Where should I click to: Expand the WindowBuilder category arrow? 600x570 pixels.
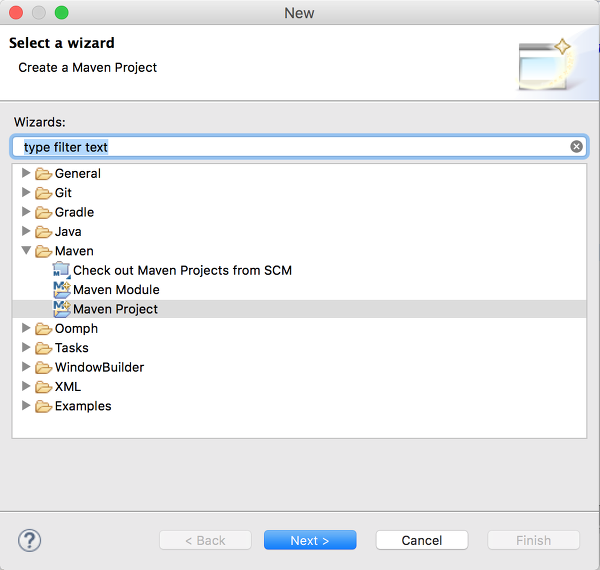click(26, 366)
